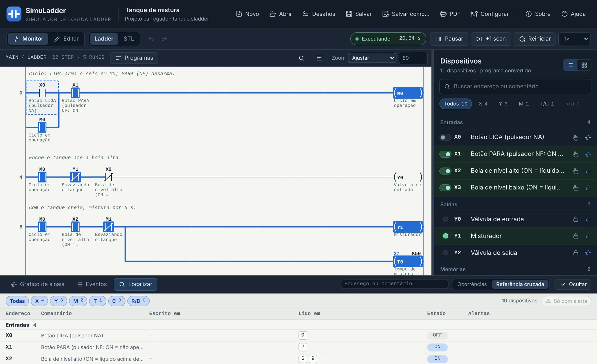Click the lock icon for Y0
This screenshot has height=364, width=597.
click(576, 219)
